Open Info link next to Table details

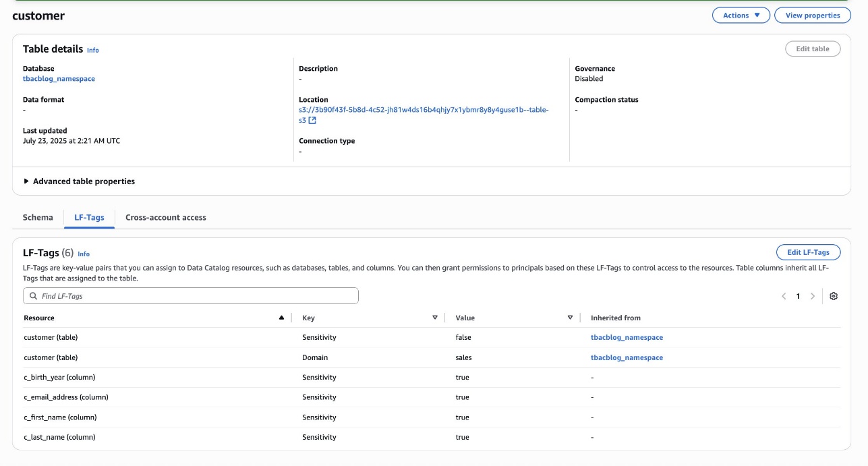click(93, 50)
